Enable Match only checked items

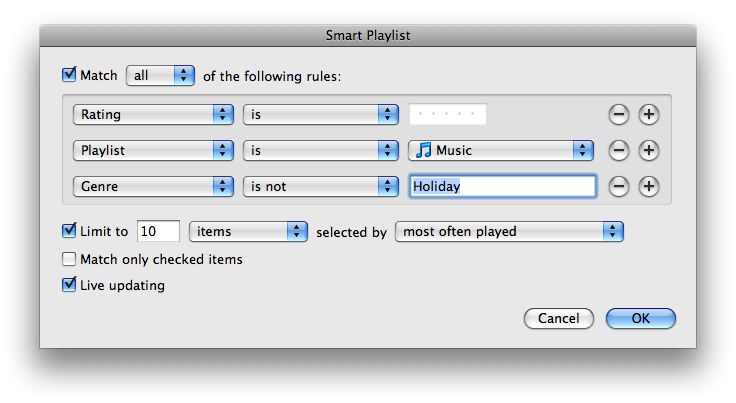pyautogui.click(x=69, y=259)
